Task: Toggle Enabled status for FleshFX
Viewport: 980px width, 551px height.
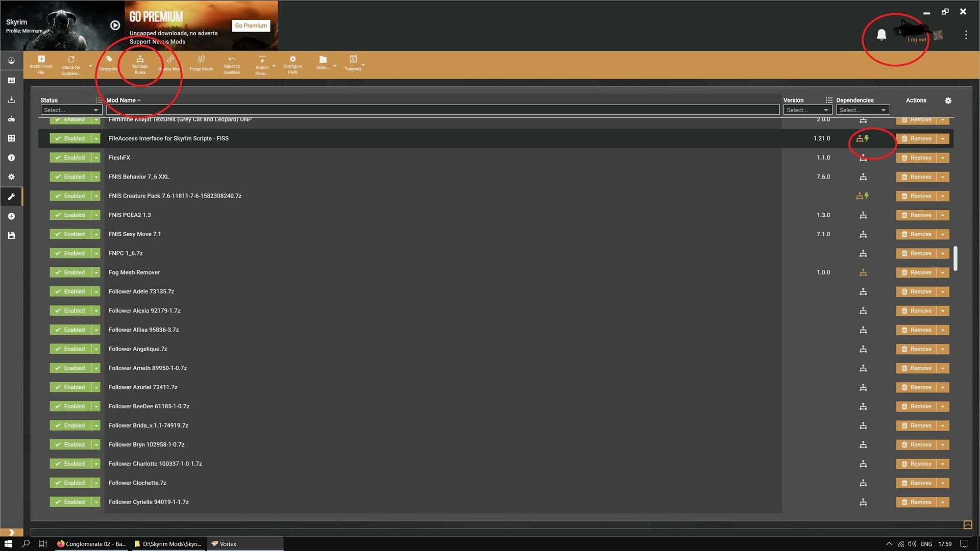Action: click(x=70, y=158)
